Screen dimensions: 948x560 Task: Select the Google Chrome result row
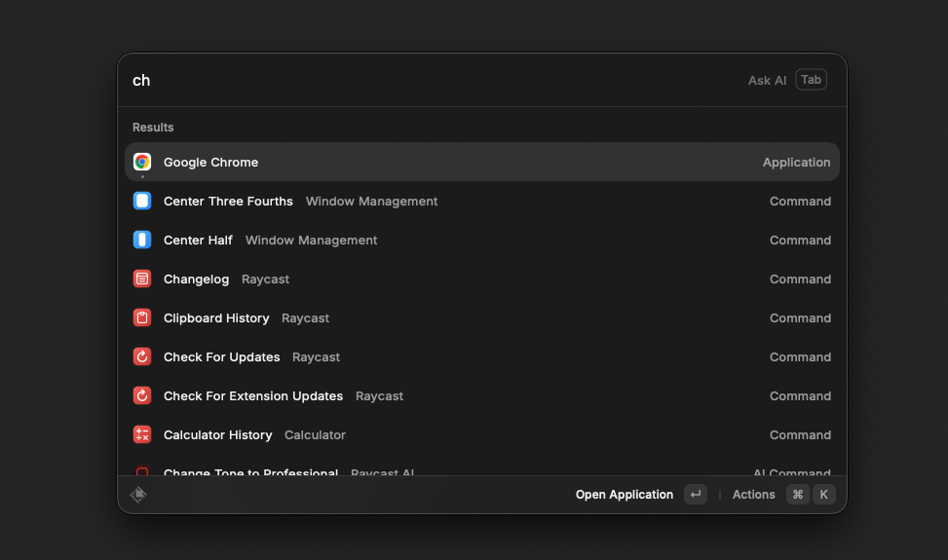click(481, 162)
